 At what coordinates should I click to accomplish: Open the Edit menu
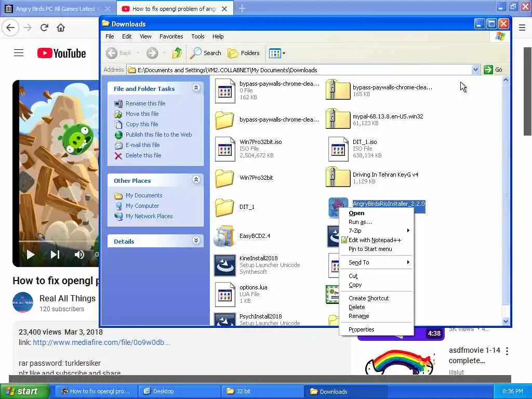pyautogui.click(x=127, y=36)
